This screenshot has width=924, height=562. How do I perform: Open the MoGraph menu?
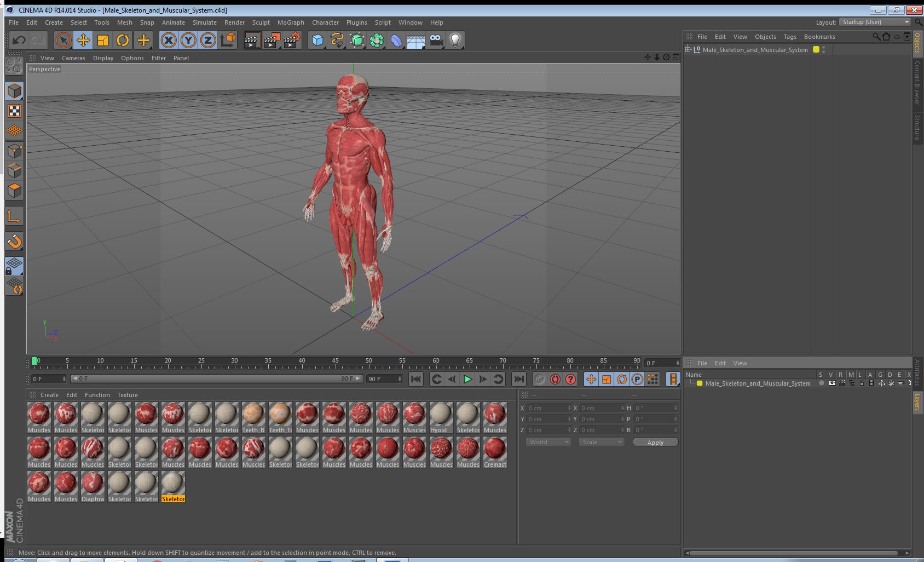(x=291, y=22)
